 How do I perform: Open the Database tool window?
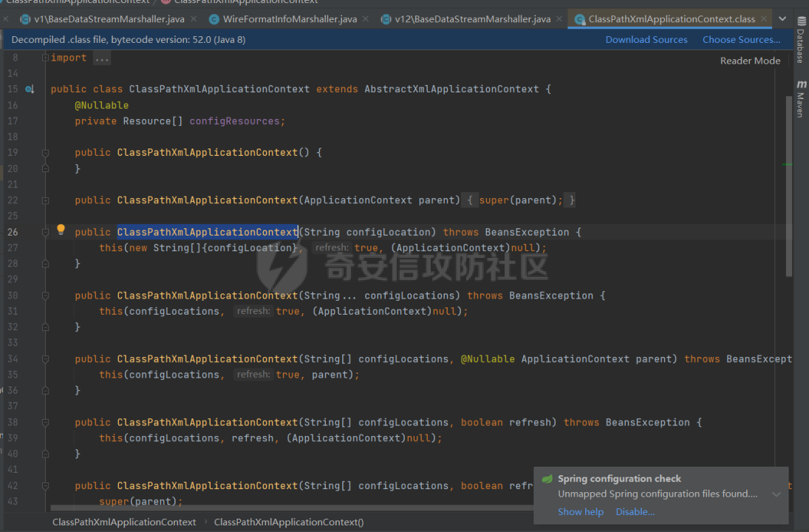tap(800, 41)
